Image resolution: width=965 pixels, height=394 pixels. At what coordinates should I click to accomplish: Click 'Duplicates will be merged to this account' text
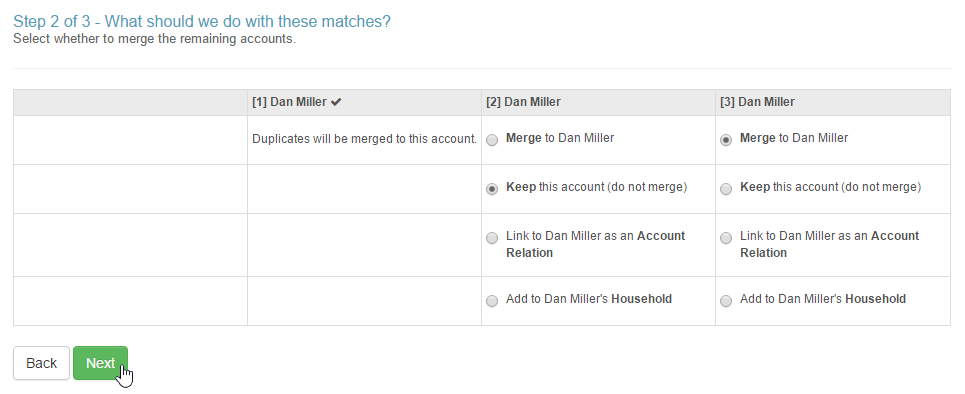[x=364, y=139]
